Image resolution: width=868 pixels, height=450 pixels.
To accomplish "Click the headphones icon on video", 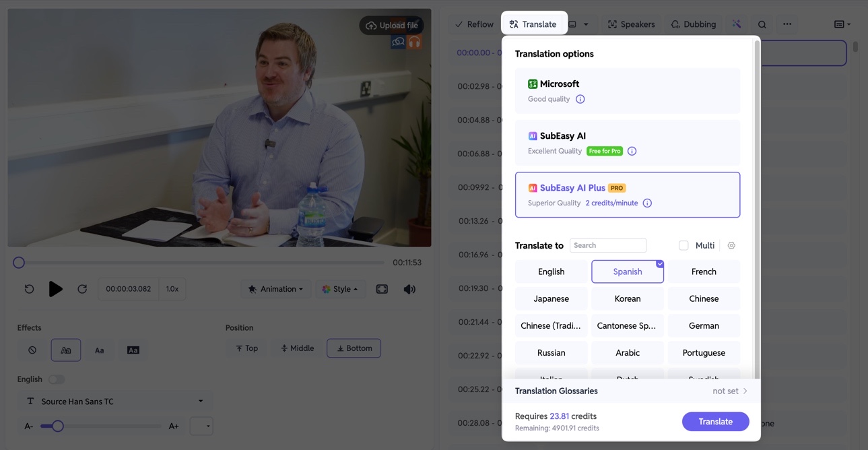I will tap(414, 42).
